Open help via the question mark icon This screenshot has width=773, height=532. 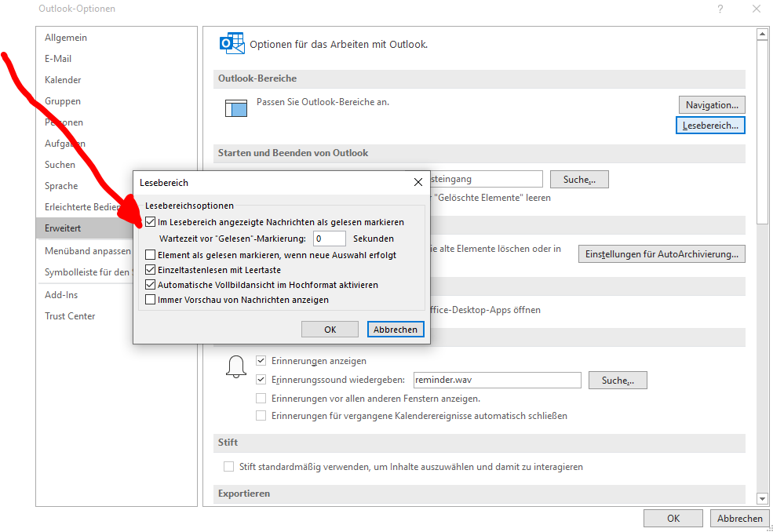[x=720, y=9]
